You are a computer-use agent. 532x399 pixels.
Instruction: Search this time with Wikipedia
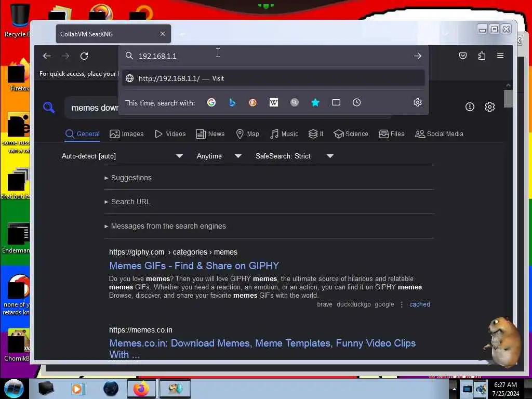pos(273,102)
